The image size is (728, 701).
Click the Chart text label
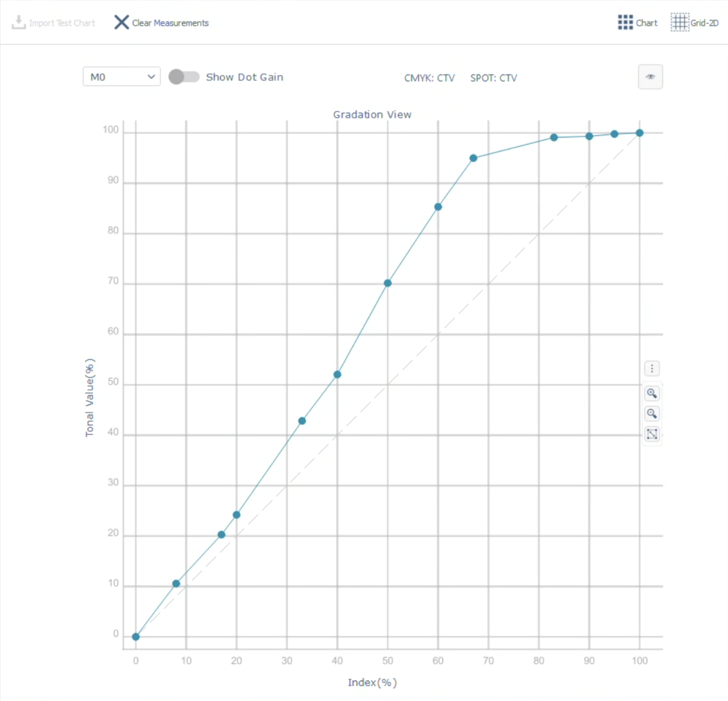point(646,23)
